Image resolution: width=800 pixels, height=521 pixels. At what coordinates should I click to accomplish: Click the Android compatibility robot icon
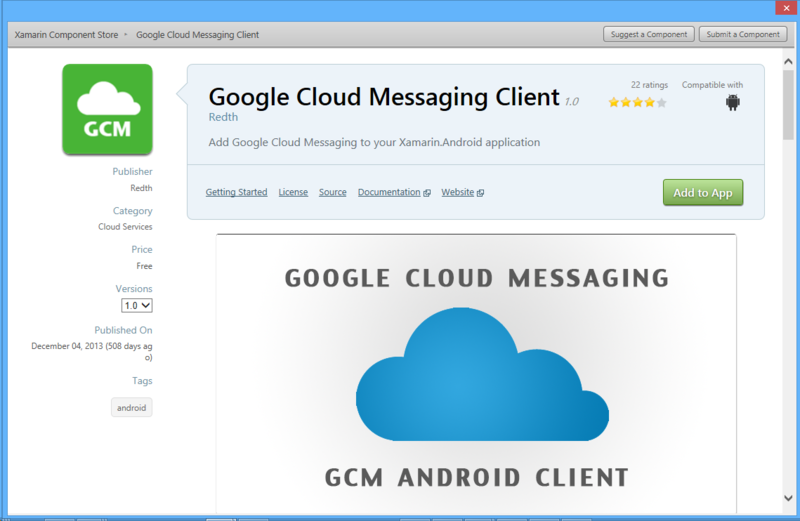tap(733, 103)
